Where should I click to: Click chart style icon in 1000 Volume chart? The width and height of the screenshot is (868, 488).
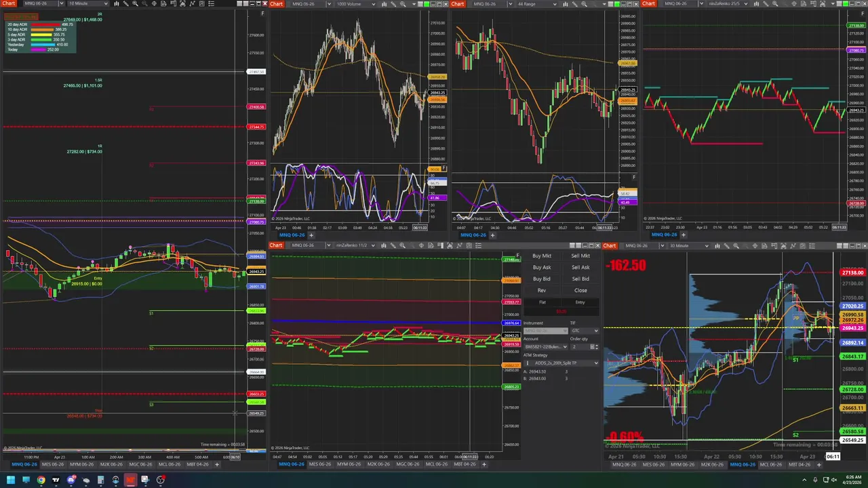pos(384,4)
